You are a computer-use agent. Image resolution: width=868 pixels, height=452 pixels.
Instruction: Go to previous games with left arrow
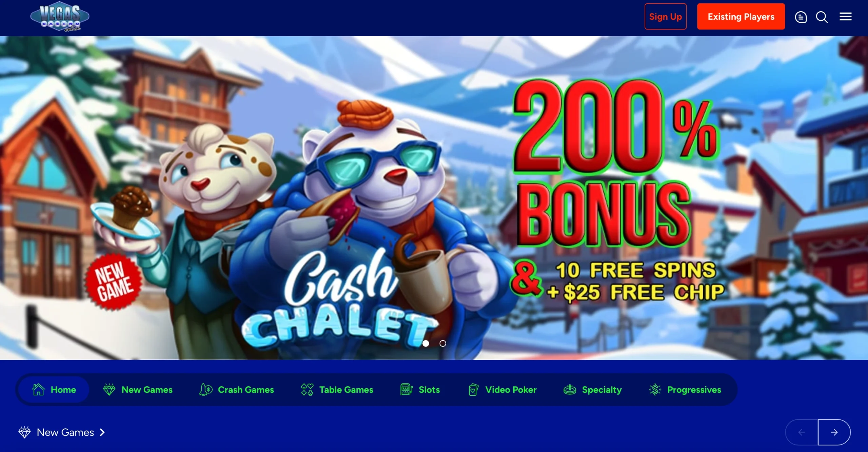[x=802, y=432]
